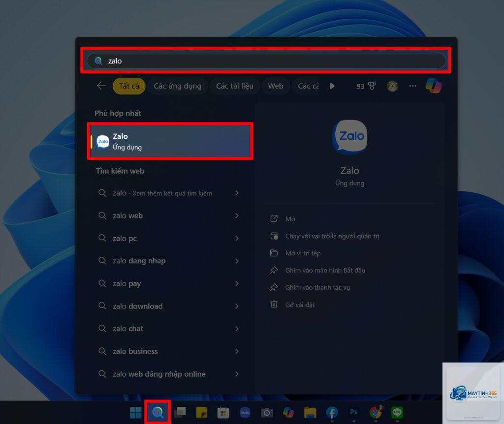Switch to Các ứng dụng tab
The height and width of the screenshot is (424, 504).
[177, 86]
